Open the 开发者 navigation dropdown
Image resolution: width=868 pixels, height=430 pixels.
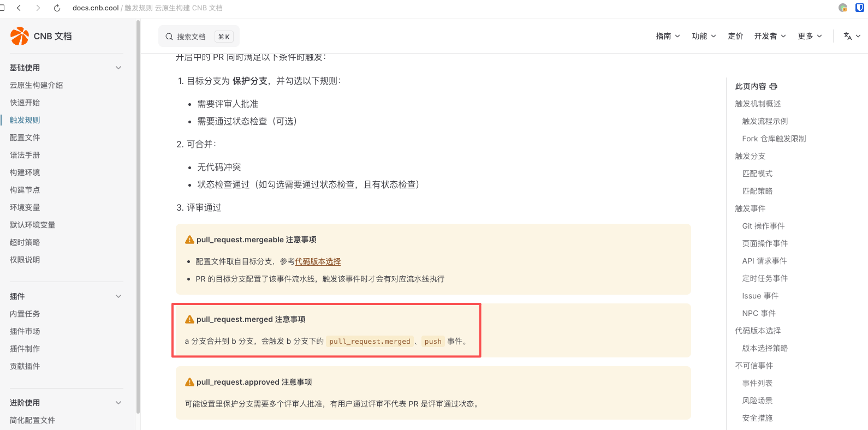click(770, 36)
